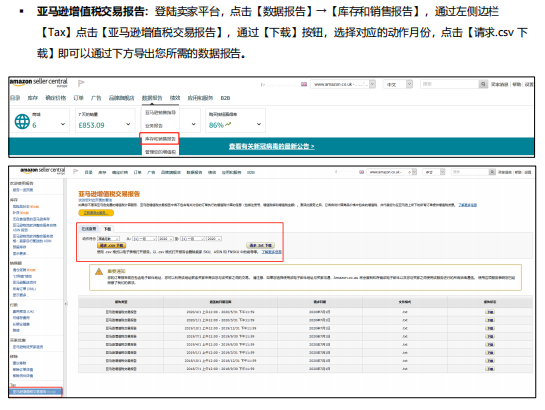Click search field in top screenshot header
The image size is (545, 410).
(449, 84)
